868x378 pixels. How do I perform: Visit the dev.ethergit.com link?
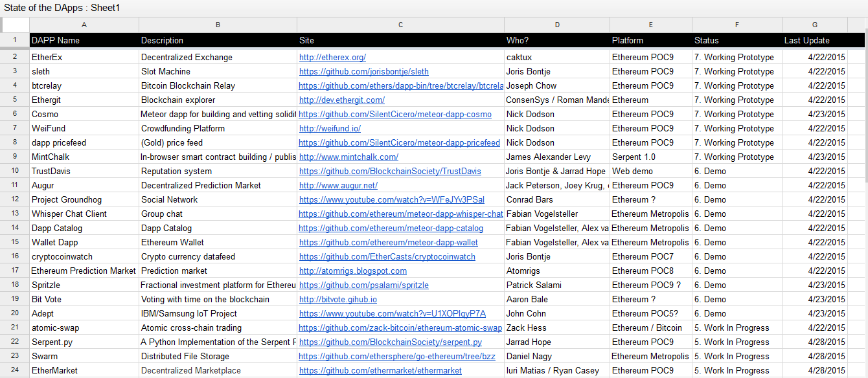pyautogui.click(x=342, y=100)
